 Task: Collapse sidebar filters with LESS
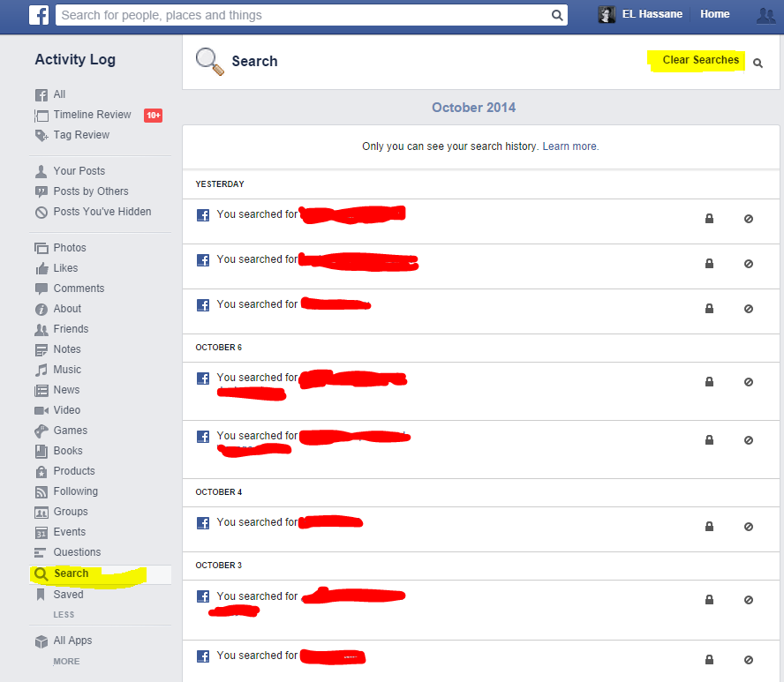64,614
